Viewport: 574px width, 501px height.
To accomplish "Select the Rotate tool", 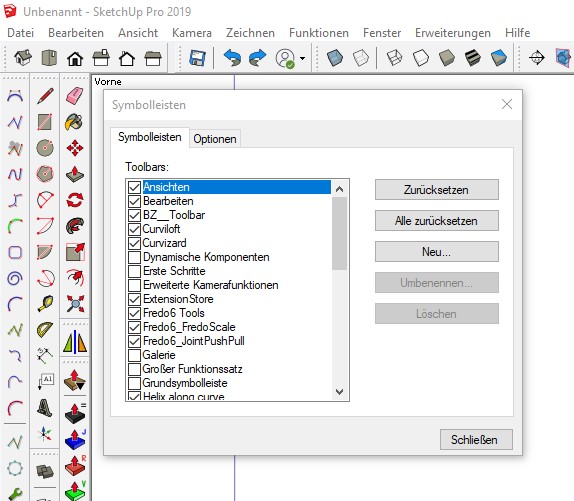I will (75, 200).
